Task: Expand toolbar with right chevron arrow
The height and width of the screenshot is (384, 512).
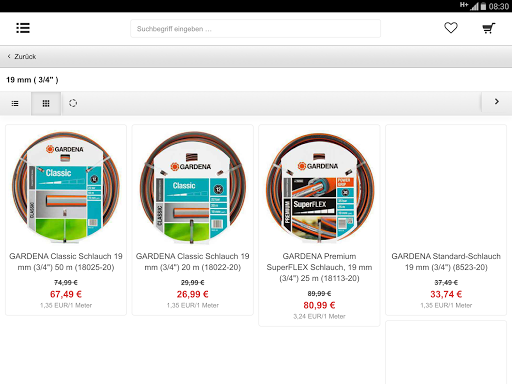Action: [x=497, y=102]
